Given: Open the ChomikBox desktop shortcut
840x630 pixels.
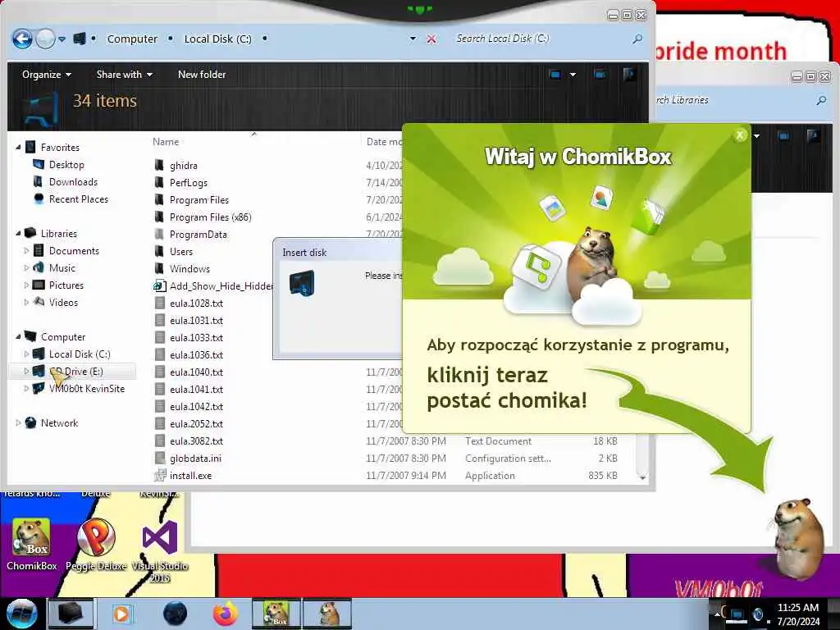Looking at the screenshot, I should tap(32, 545).
